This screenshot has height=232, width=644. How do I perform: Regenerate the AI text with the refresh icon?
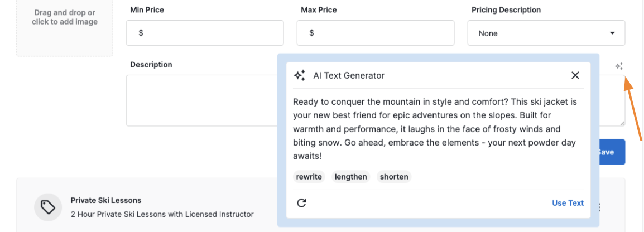301,203
